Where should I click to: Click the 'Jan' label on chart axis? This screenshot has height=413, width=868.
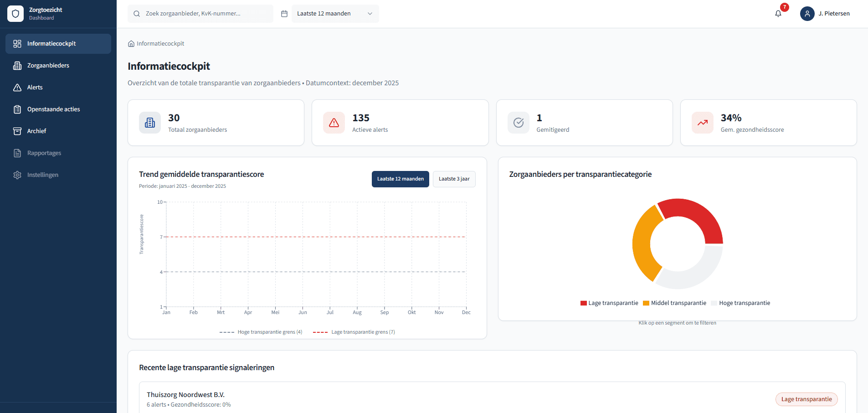[166, 312]
